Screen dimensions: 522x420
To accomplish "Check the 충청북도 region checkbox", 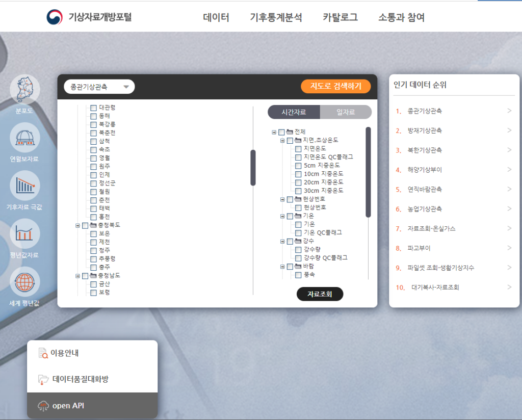I will 85,226.
